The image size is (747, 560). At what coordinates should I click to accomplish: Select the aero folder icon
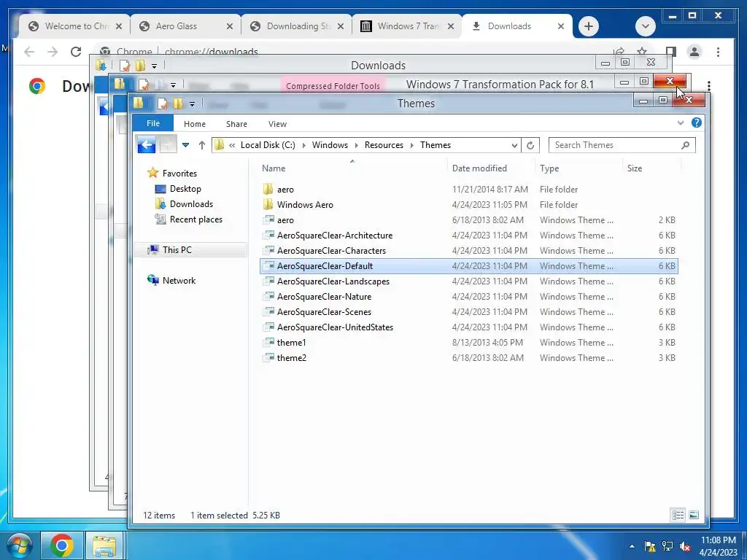tap(268, 189)
